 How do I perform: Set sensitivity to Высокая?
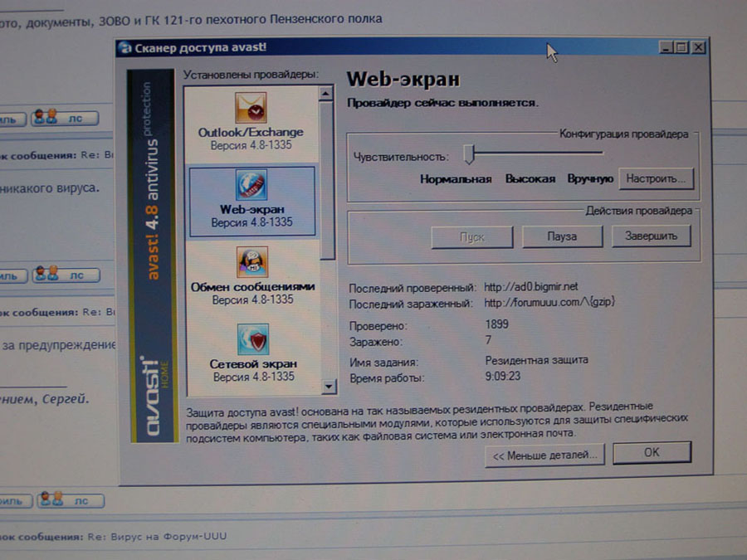[530, 179]
